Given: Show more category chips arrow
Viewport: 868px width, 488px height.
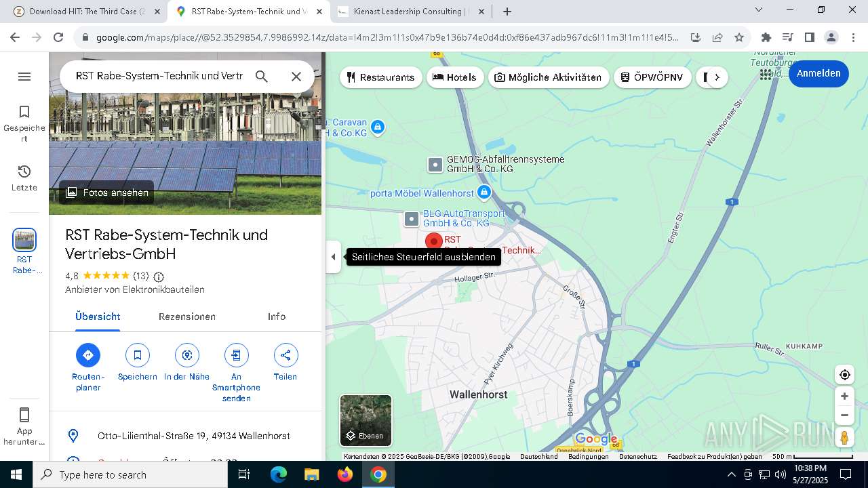Looking at the screenshot, I should tap(717, 77).
